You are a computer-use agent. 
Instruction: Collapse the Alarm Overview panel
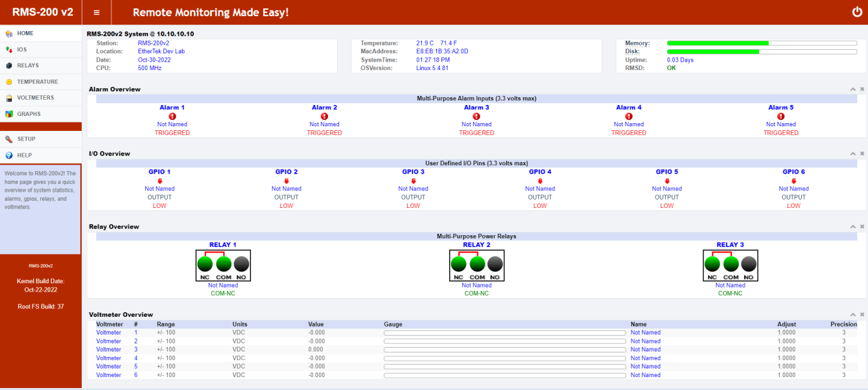coord(852,89)
